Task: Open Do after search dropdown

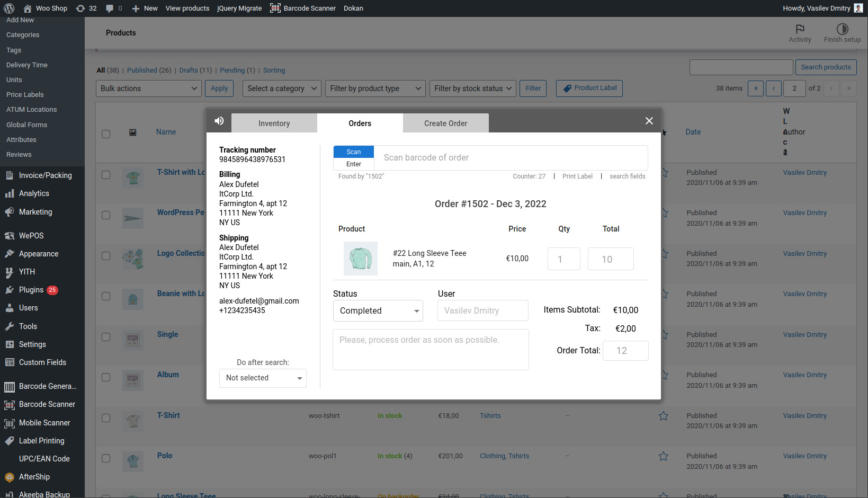Action: click(263, 378)
